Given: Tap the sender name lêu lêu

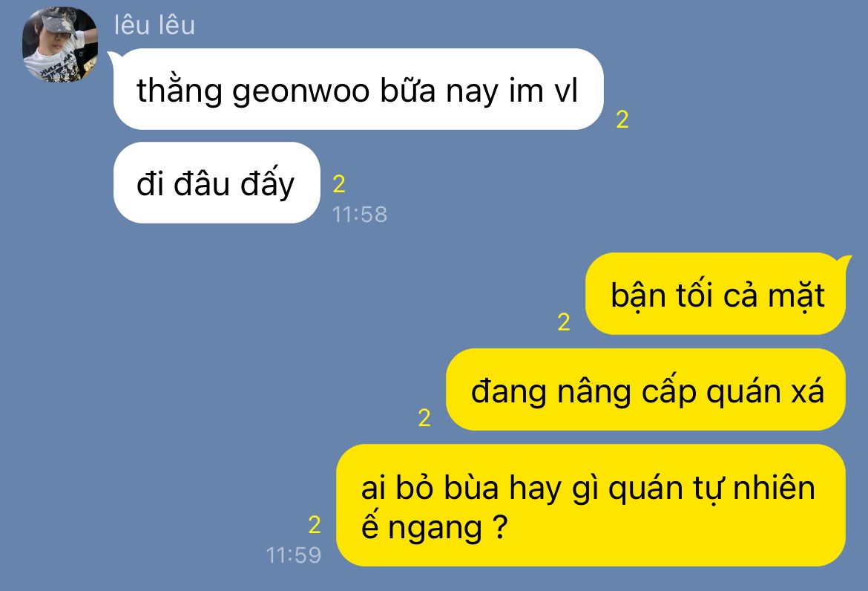Looking at the screenshot, I should (x=154, y=25).
